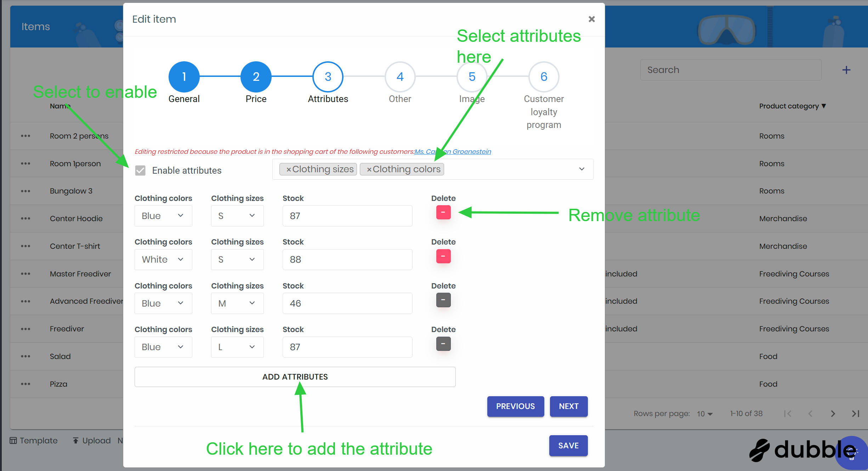The height and width of the screenshot is (471, 868).
Task: Expand the attributes multi-select dropdown
Action: point(581,169)
